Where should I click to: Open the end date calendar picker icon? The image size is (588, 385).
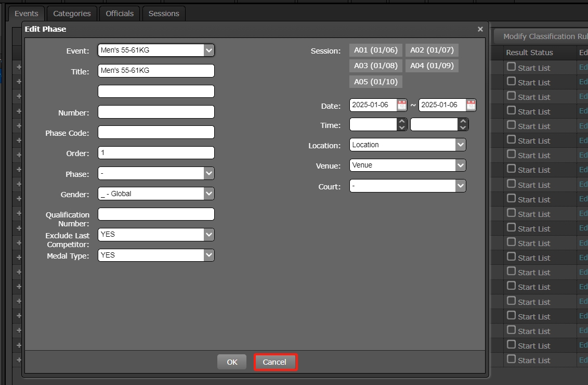pyautogui.click(x=471, y=105)
